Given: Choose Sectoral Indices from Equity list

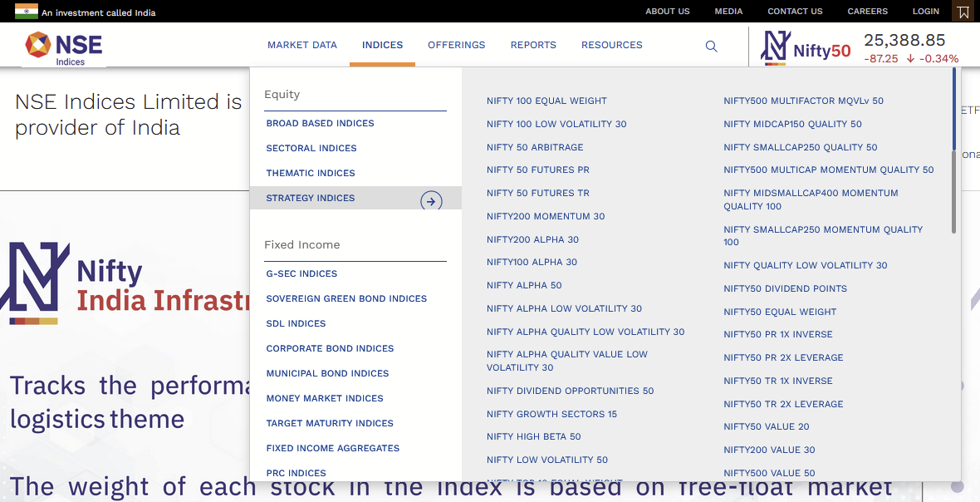Looking at the screenshot, I should click(x=311, y=148).
